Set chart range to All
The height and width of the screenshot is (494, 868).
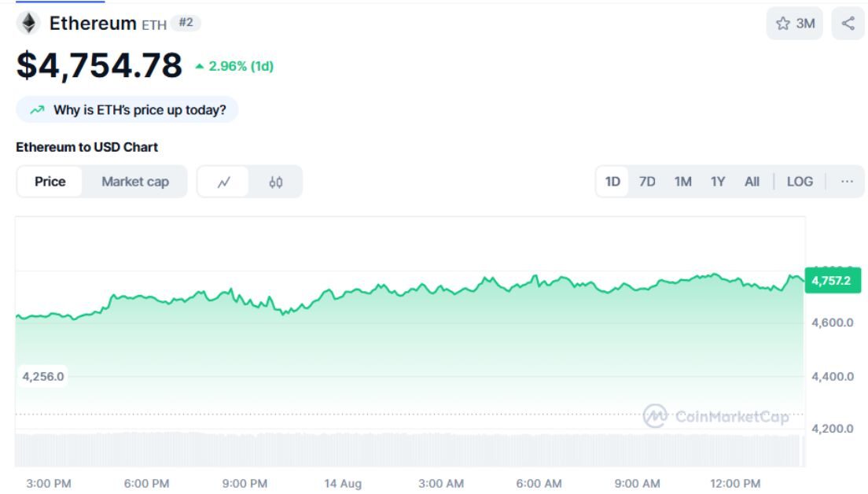pos(752,182)
